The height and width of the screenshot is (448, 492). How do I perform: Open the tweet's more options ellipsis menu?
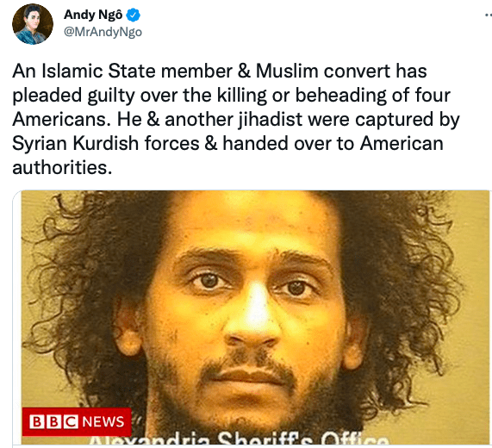click(489, 15)
